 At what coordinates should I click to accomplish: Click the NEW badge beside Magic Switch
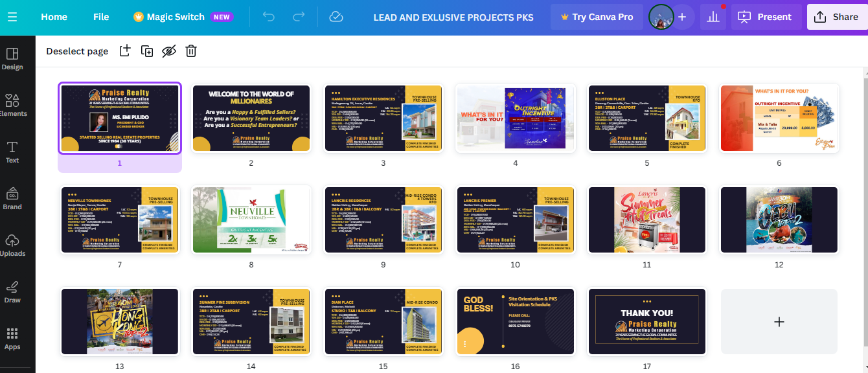pos(222,17)
